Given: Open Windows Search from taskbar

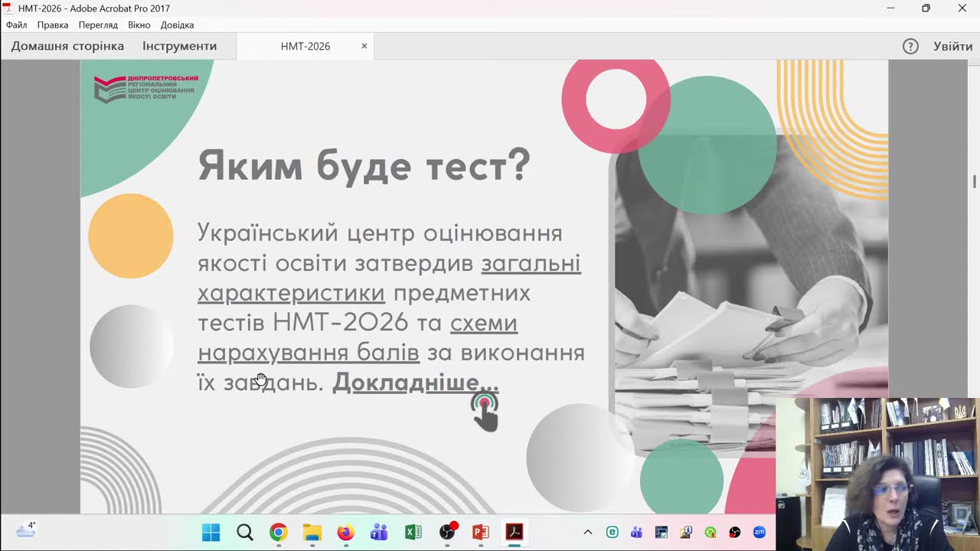Looking at the screenshot, I should coord(244,532).
